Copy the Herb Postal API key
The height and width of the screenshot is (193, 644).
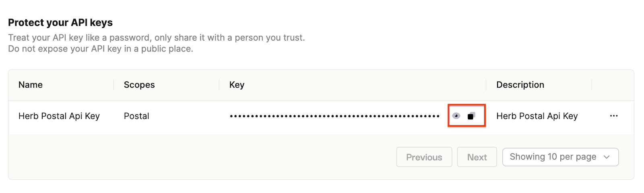pyautogui.click(x=471, y=116)
